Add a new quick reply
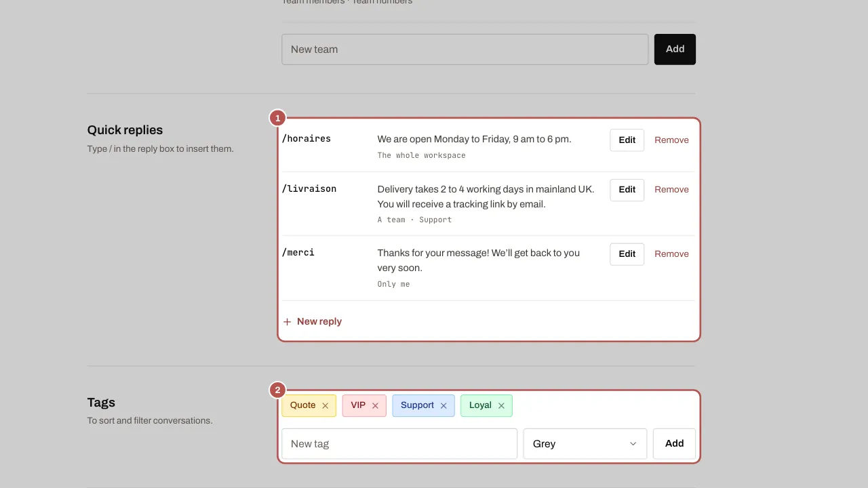The width and height of the screenshot is (868, 488). 312,322
